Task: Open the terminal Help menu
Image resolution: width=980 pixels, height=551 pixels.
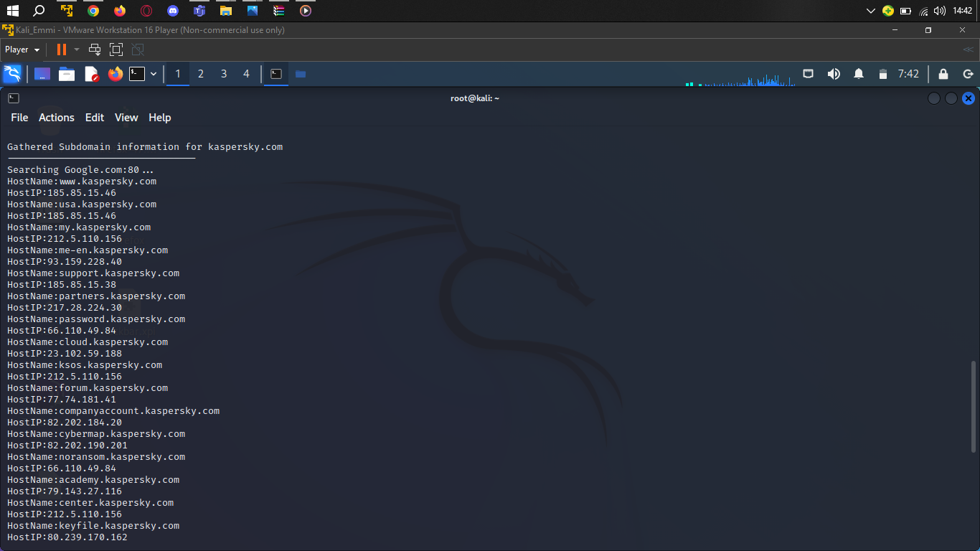Action: pos(160,118)
